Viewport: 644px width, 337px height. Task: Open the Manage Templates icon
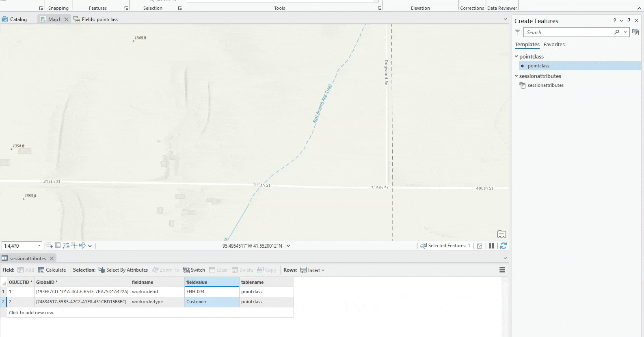click(635, 32)
